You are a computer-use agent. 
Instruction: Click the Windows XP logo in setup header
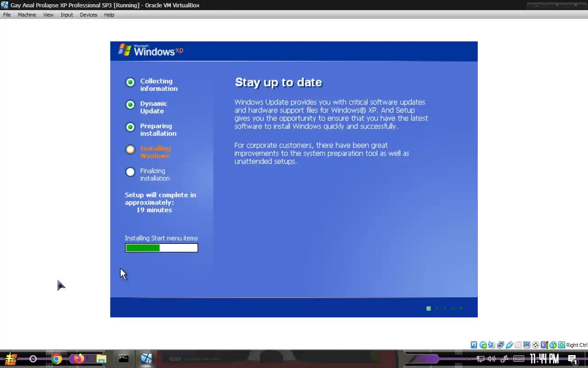tap(151, 50)
